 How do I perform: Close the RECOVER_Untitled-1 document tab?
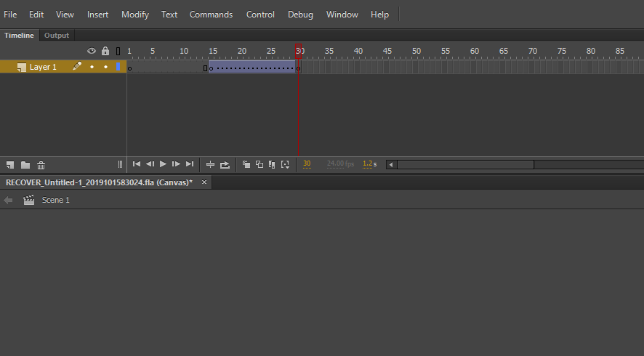(x=204, y=182)
